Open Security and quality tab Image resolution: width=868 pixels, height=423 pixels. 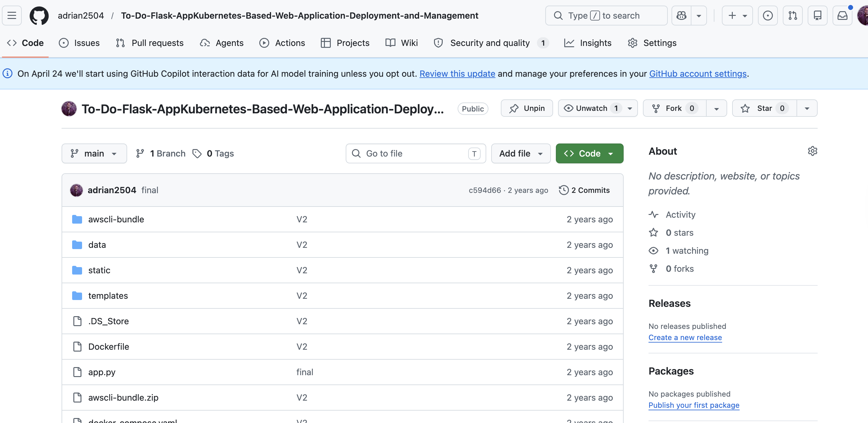492,43
